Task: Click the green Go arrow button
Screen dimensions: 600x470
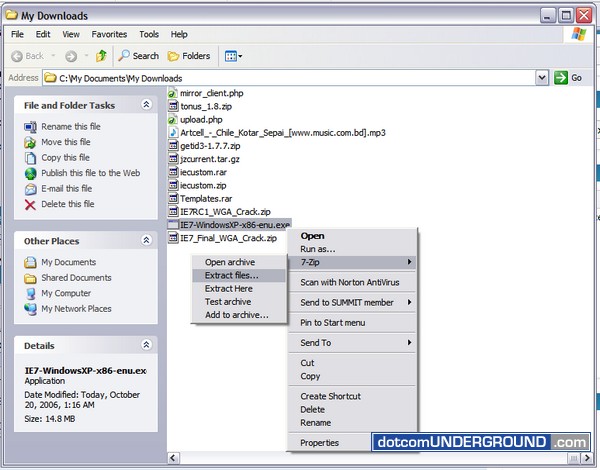Action: click(x=561, y=78)
